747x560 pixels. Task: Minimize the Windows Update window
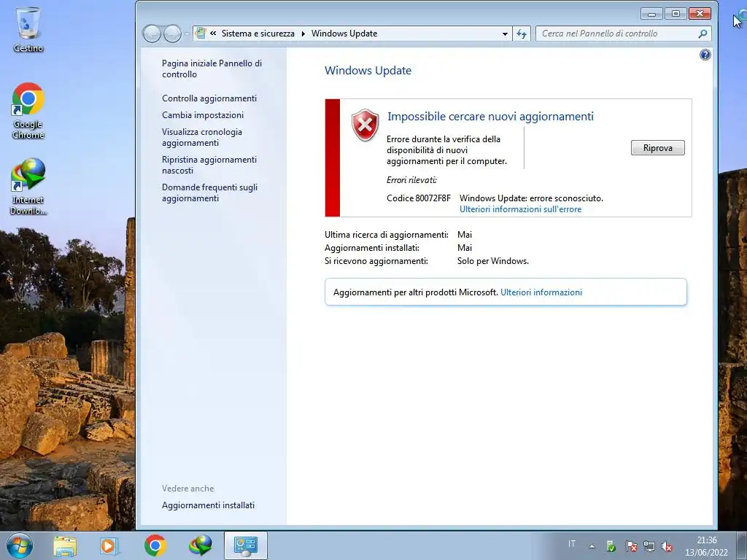tap(651, 14)
